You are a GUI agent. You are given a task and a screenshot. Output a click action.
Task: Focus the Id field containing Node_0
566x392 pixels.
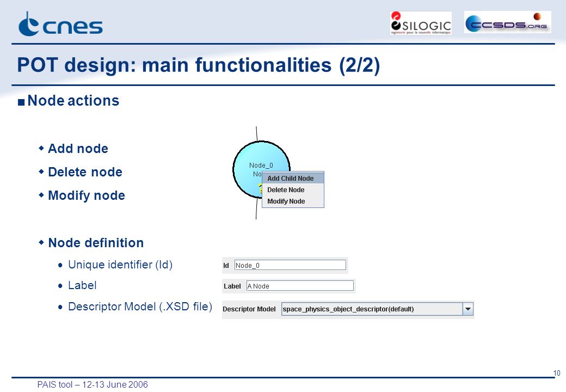pos(290,265)
